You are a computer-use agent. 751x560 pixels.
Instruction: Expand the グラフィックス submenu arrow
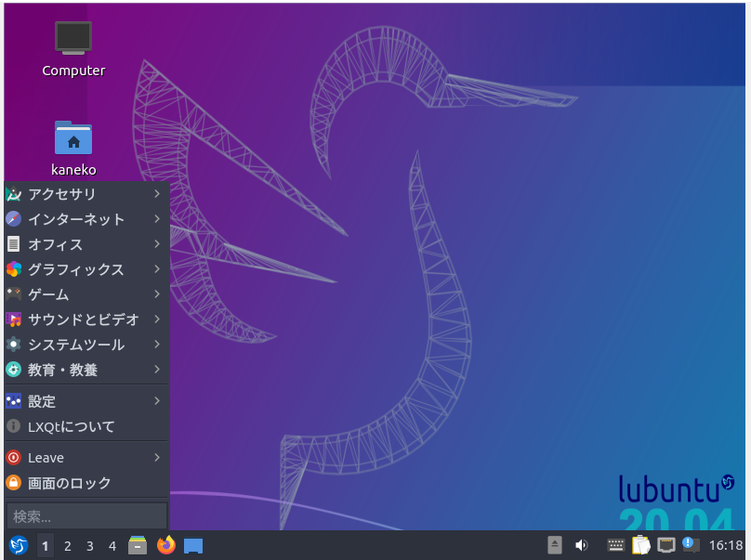(x=157, y=269)
